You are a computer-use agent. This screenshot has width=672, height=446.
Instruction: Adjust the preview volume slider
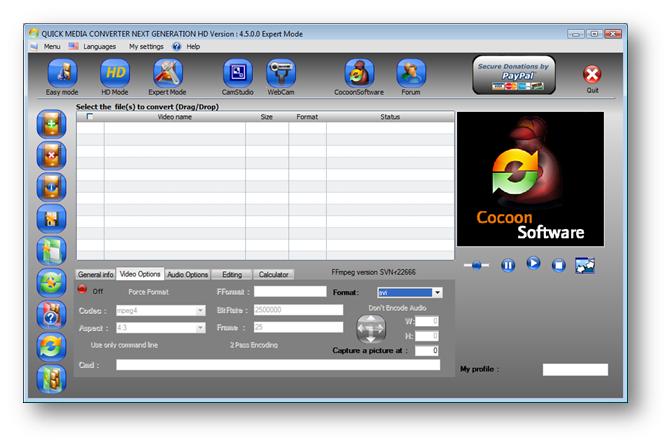click(x=477, y=266)
